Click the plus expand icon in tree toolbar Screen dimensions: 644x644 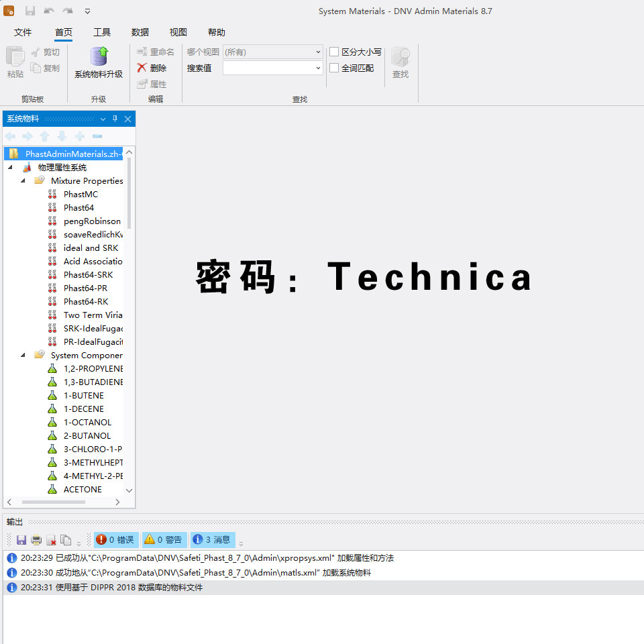point(80,136)
